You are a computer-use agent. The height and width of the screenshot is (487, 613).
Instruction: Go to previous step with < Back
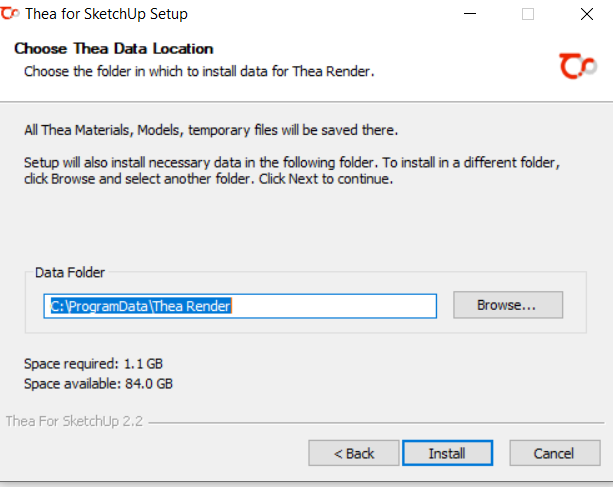pos(353,453)
